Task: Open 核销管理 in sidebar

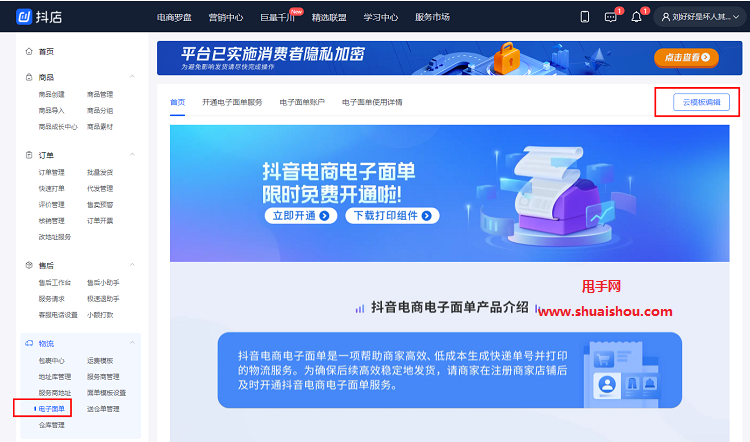Action: pyautogui.click(x=52, y=221)
